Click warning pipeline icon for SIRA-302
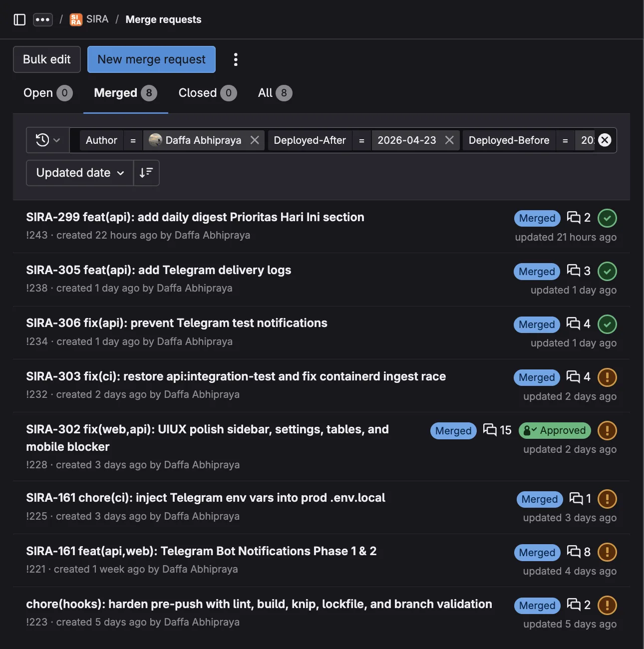Viewport: 644px width, 649px height. [607, 430]
